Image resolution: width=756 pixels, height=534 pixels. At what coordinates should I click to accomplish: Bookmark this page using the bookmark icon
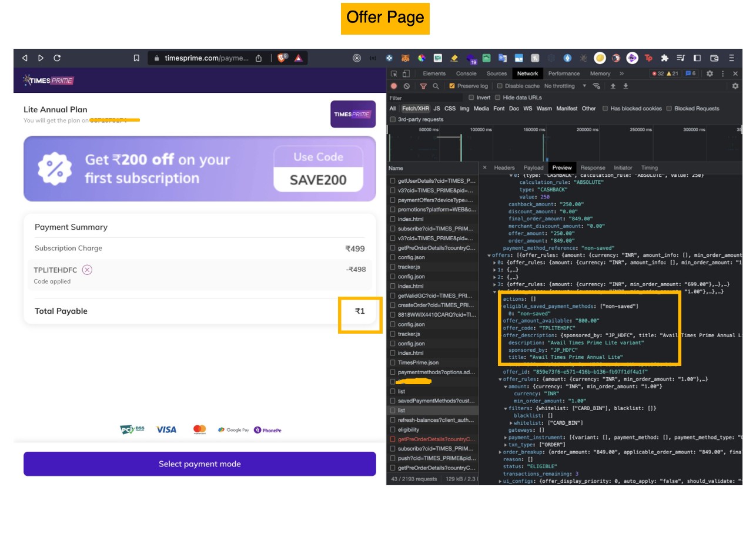pyautogui.click(x=136, y=58)
